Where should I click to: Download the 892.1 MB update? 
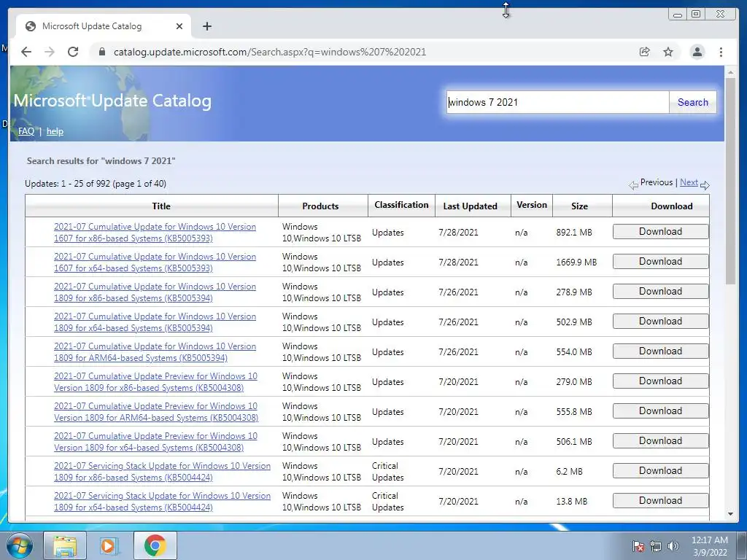[660, 231]
